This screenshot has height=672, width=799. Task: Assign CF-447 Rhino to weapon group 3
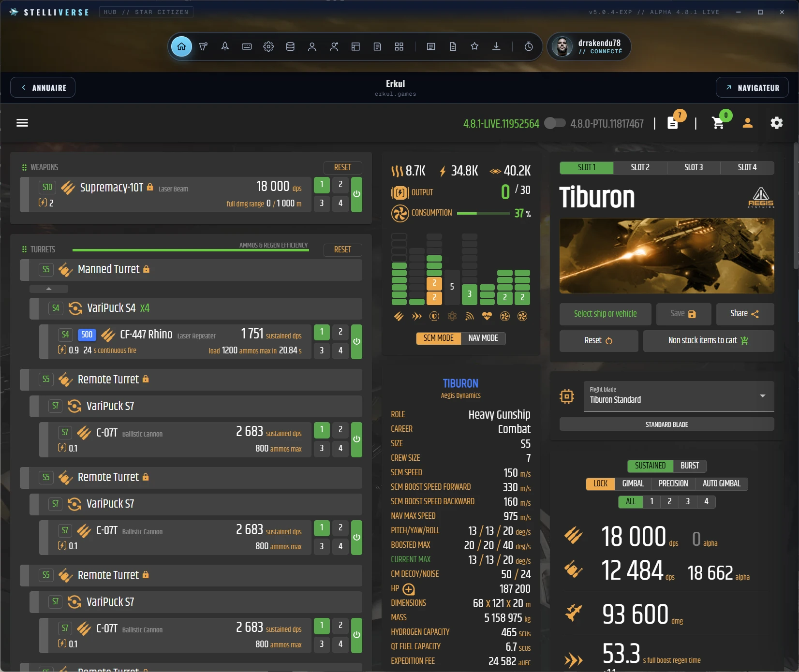pos(322,351)
